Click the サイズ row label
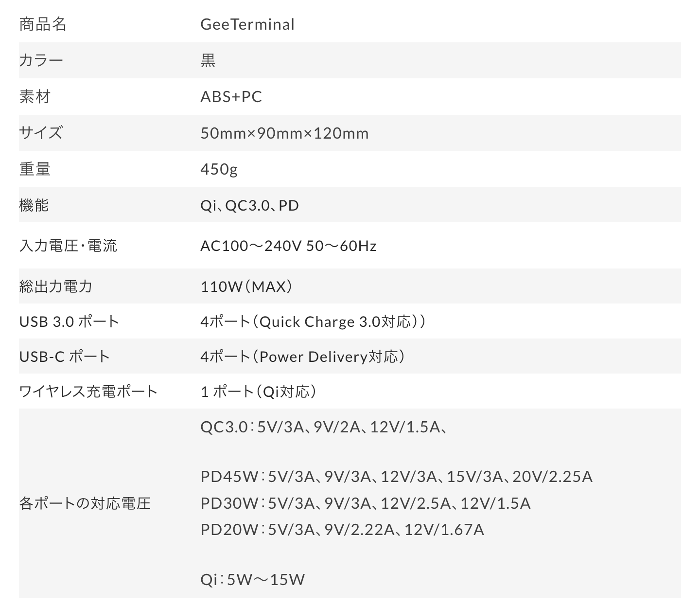The image size is (700, 607). 41,133
